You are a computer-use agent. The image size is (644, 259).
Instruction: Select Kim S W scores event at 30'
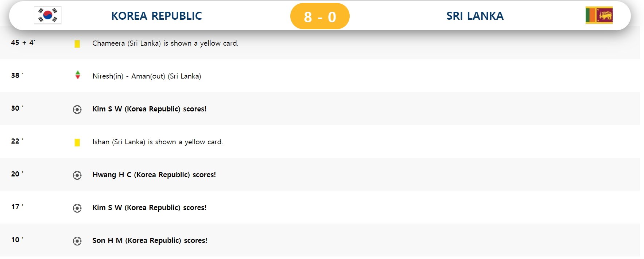click(150, 109)
